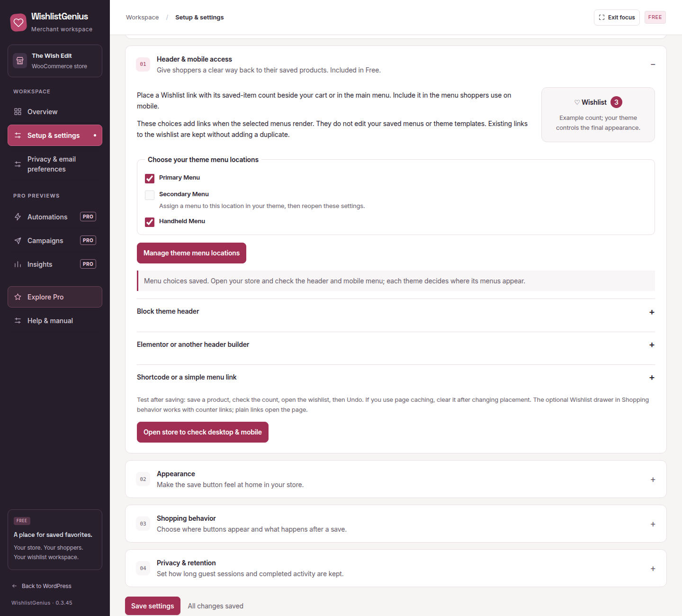Click the Workspace breadcrumb link
The width and height of the screenshot is (682, 616).
[x=143, y=18]
